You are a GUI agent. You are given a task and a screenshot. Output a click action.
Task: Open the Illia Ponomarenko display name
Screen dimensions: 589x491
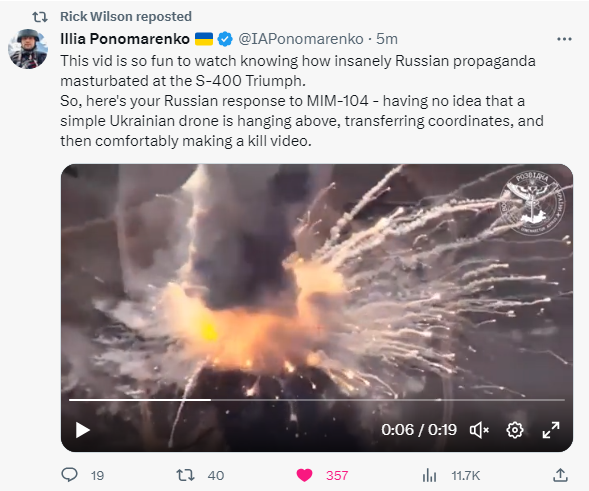click(125, 39)
